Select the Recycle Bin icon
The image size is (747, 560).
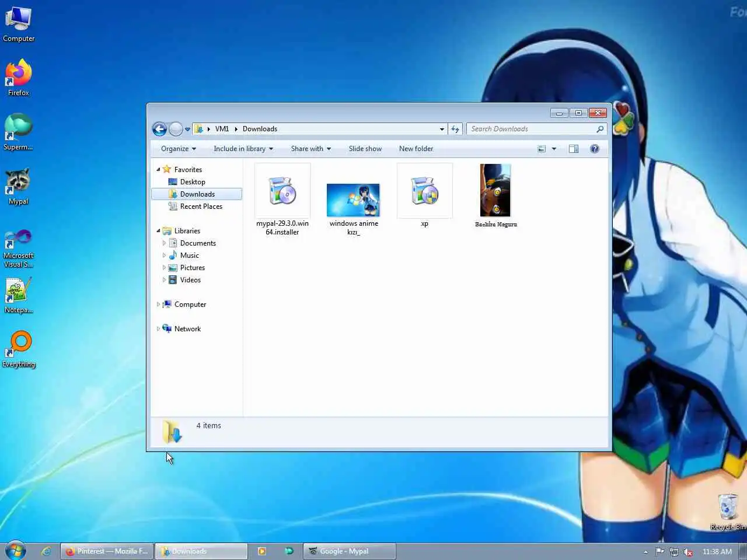point(728,512)
